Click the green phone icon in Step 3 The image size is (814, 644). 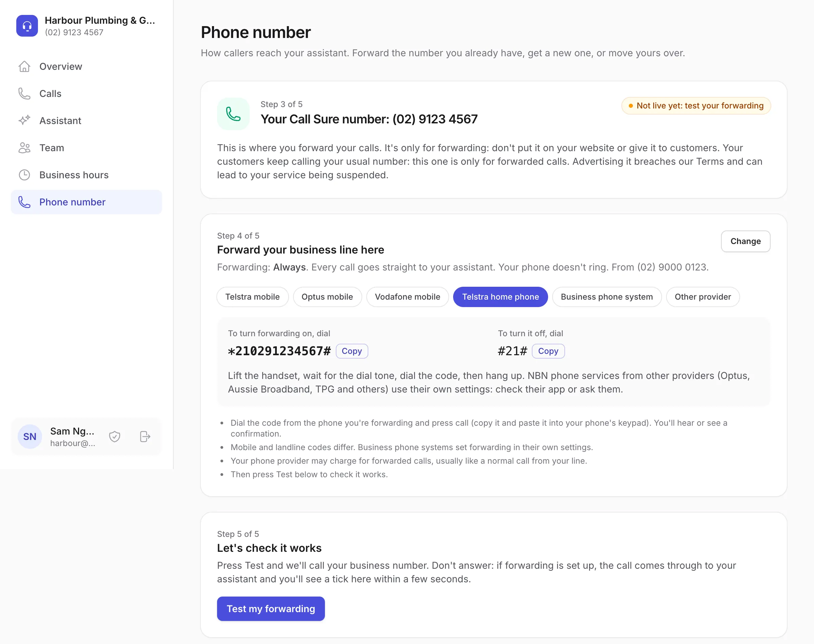(x=233, y=114)
